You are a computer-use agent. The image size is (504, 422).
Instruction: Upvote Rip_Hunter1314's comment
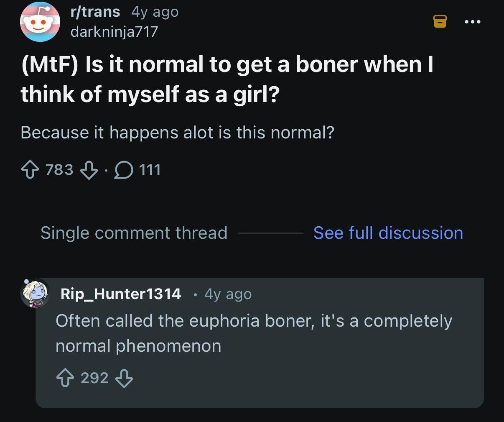[64, 378]
